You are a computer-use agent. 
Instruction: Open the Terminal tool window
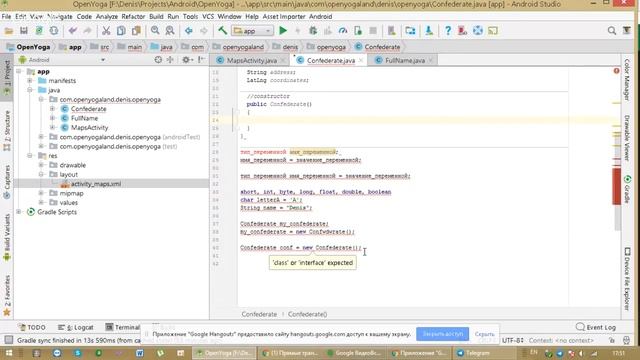[122, 327]
